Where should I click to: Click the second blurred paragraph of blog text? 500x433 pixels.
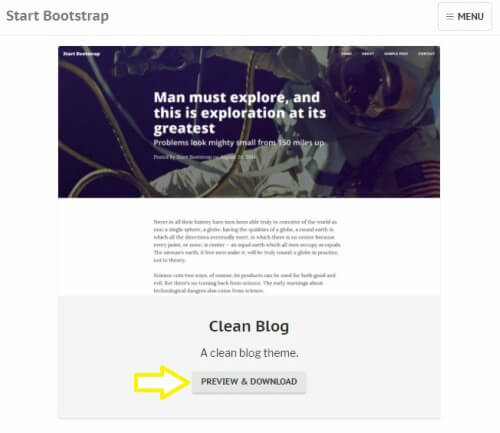244,283
